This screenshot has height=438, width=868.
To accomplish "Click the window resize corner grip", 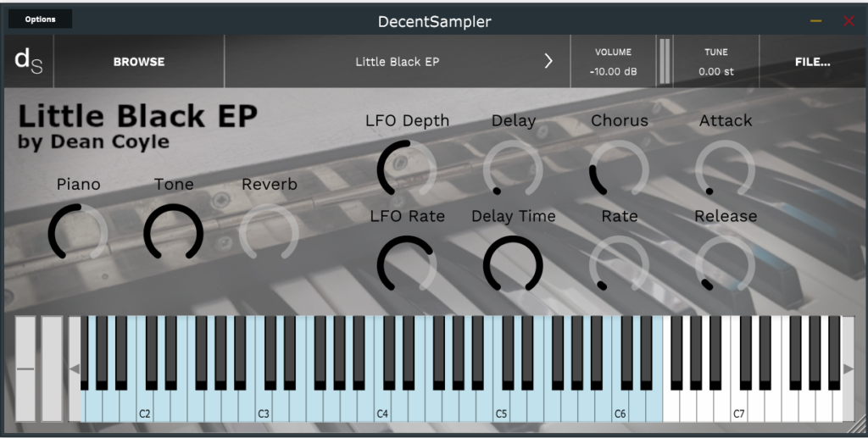I will [857, 424].
